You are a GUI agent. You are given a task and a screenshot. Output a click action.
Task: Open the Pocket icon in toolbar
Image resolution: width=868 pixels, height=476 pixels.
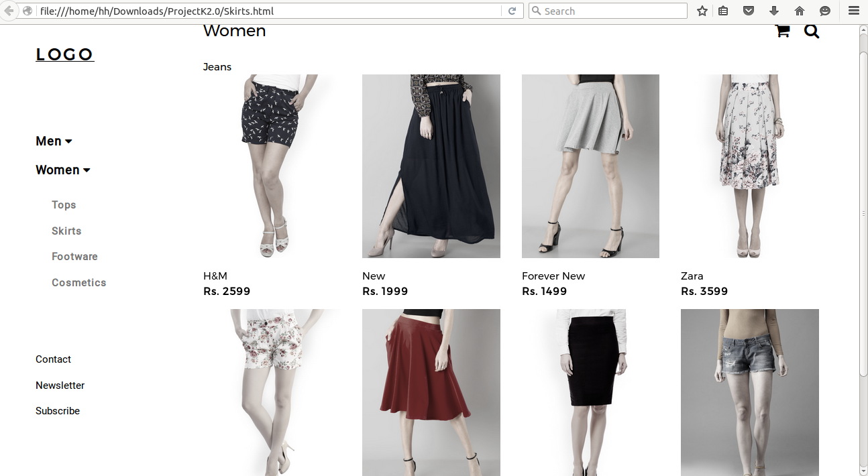point(749,11)
